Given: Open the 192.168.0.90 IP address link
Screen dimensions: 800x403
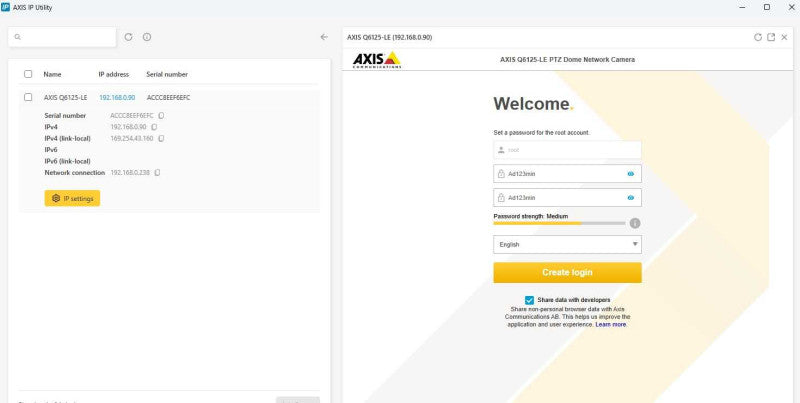Looking at the screenshot, I should click(x=117, y=97).
